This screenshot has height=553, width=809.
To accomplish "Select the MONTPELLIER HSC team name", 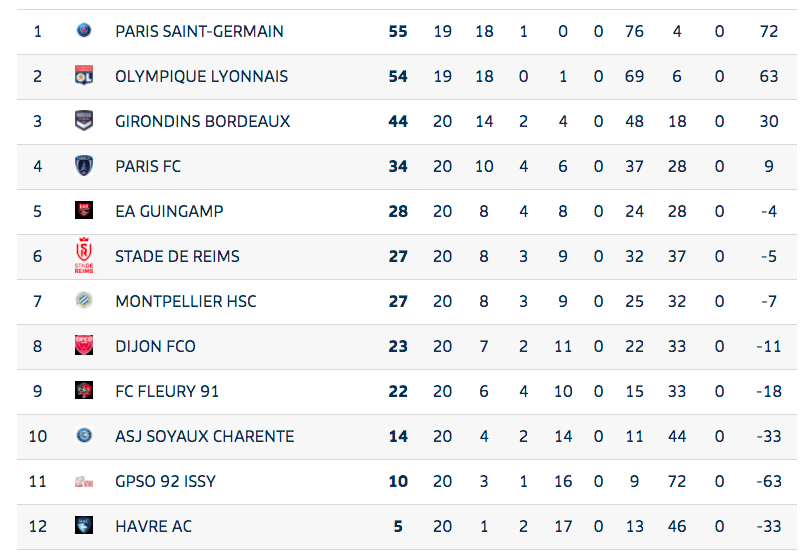I will pos(185,301).
